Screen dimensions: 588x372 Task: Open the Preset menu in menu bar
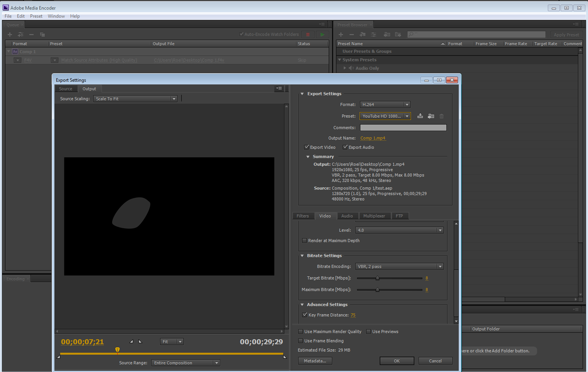coord(36,16)
